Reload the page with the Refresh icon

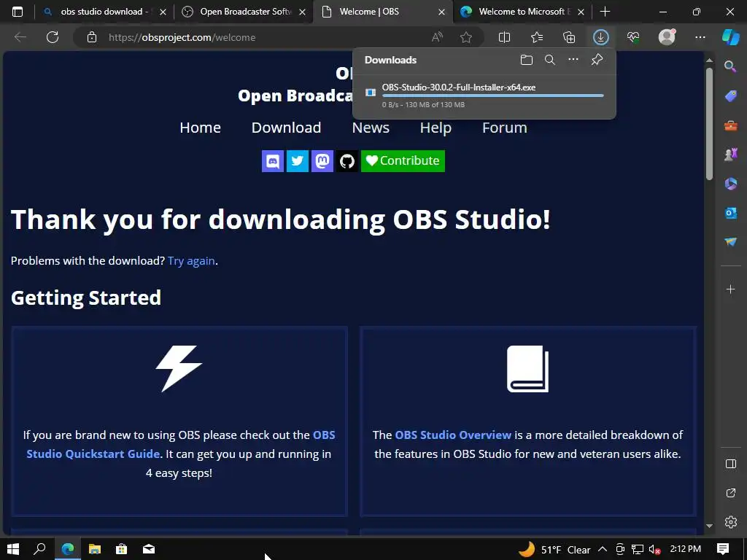(53, 37)
